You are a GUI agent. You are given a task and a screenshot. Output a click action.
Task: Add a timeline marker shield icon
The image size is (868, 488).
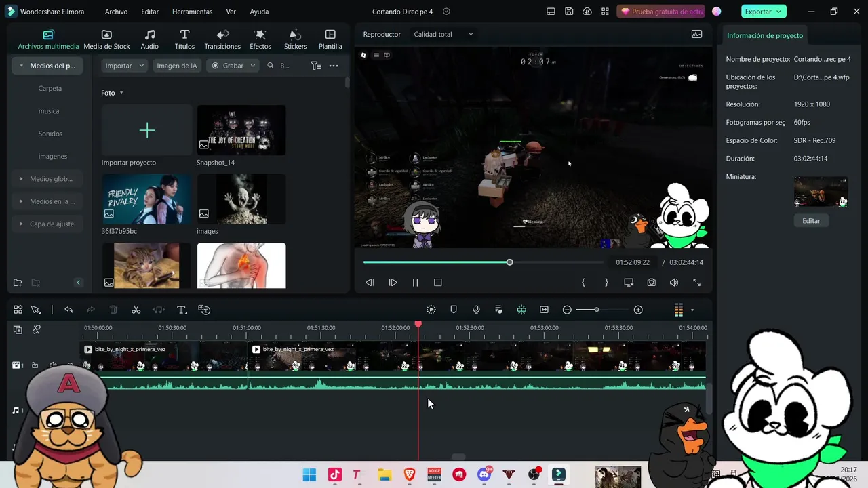tap(454, 310)
